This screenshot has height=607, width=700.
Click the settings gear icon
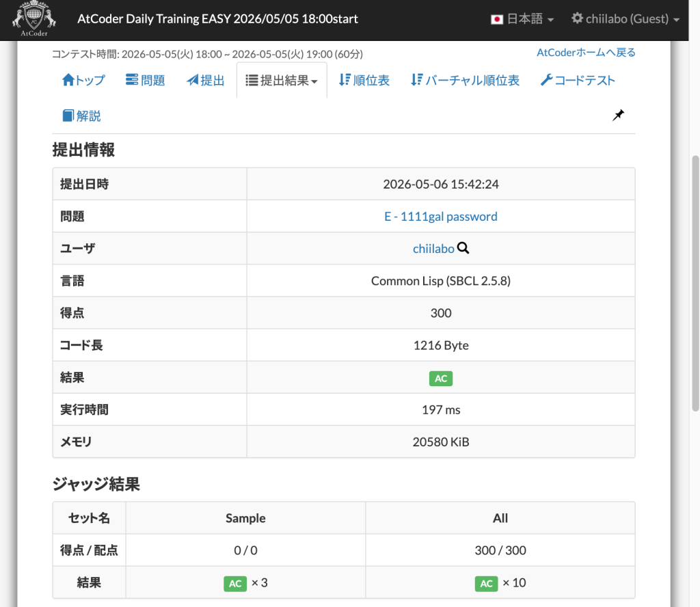[577, 18]
